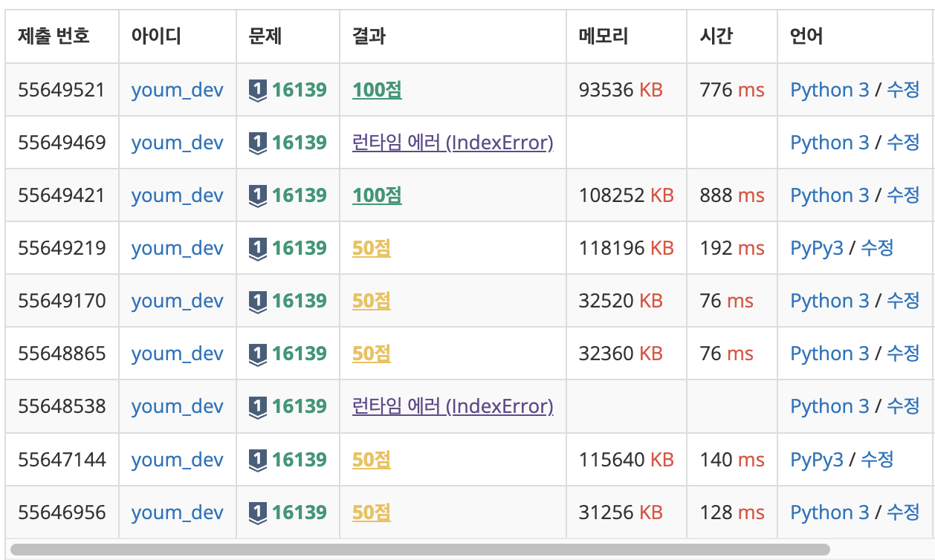View Python 3 source of submission 55648538
This screenshot has width=935, height=560.
click(829, 406)
